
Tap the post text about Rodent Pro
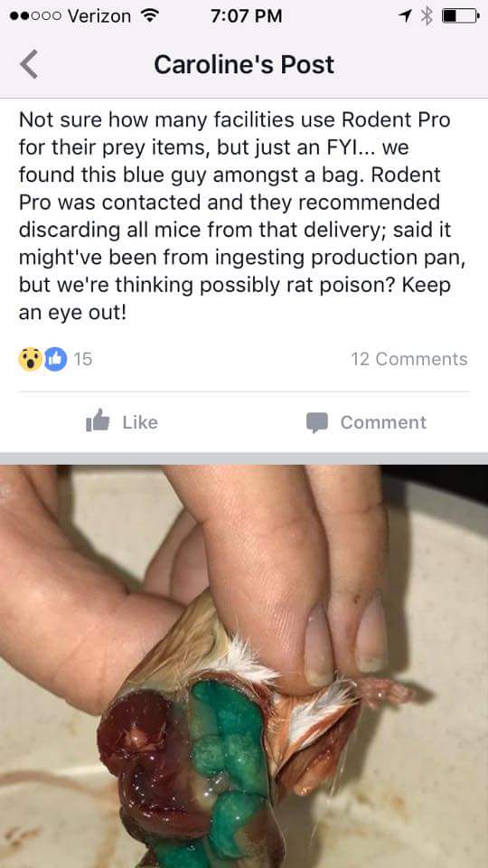pyautogui.click(x=242, y=216)
